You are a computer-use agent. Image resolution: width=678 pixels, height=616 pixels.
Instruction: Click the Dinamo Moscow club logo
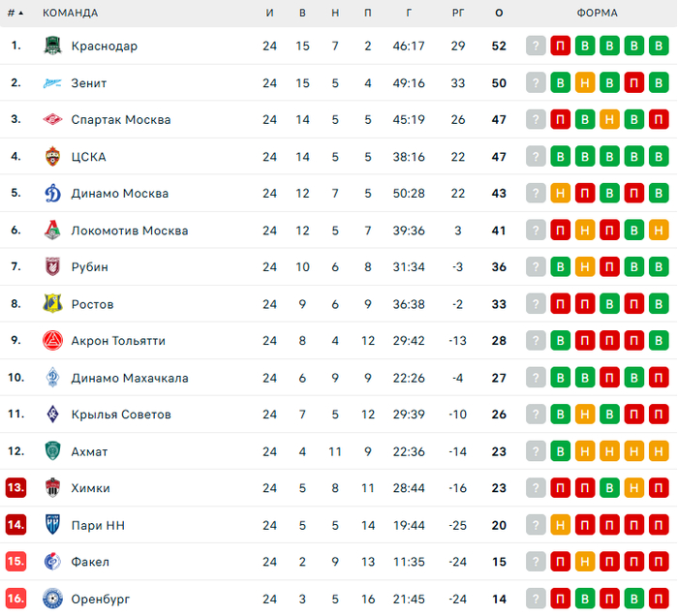pyautogui.click(x=53, y=193)
